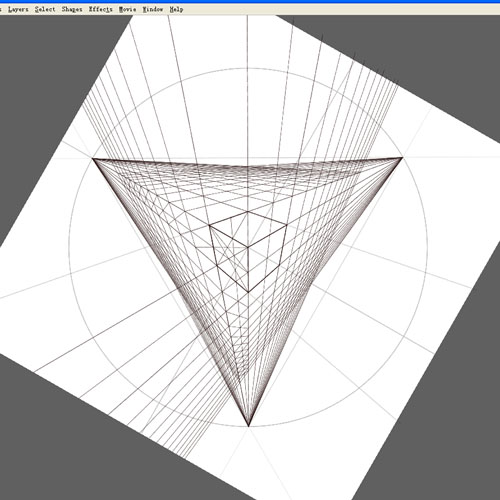Image resolution: width=500 pixels, height=500 pixels.
Task: Open the Window menu
Action: [153, 9]
